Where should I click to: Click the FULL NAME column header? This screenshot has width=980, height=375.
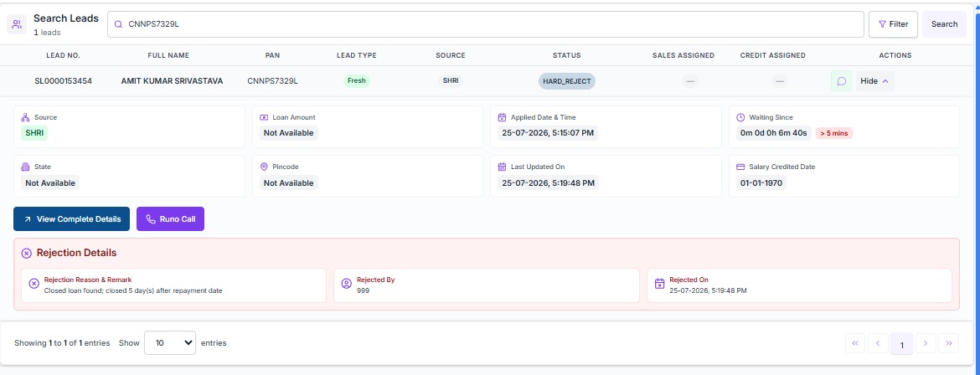(x=168, y=55)
